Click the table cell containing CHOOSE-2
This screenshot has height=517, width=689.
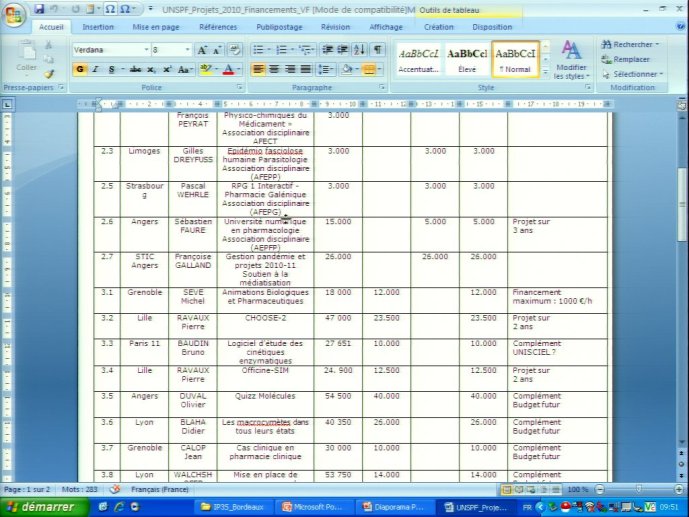(265, 326)
